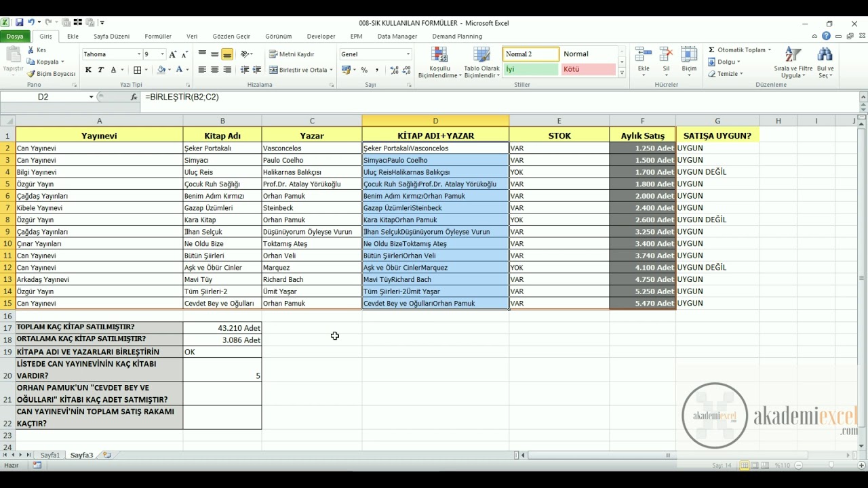Screen dimensions: 868x488
Task: Open the Genel number format dropdown
Action: 408,54
